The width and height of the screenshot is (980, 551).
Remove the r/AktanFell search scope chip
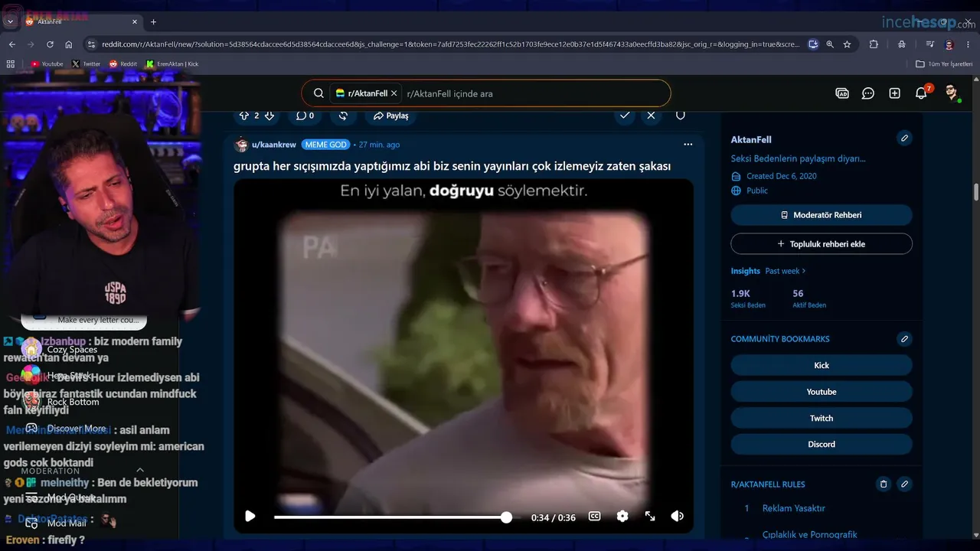coord(394,93)
